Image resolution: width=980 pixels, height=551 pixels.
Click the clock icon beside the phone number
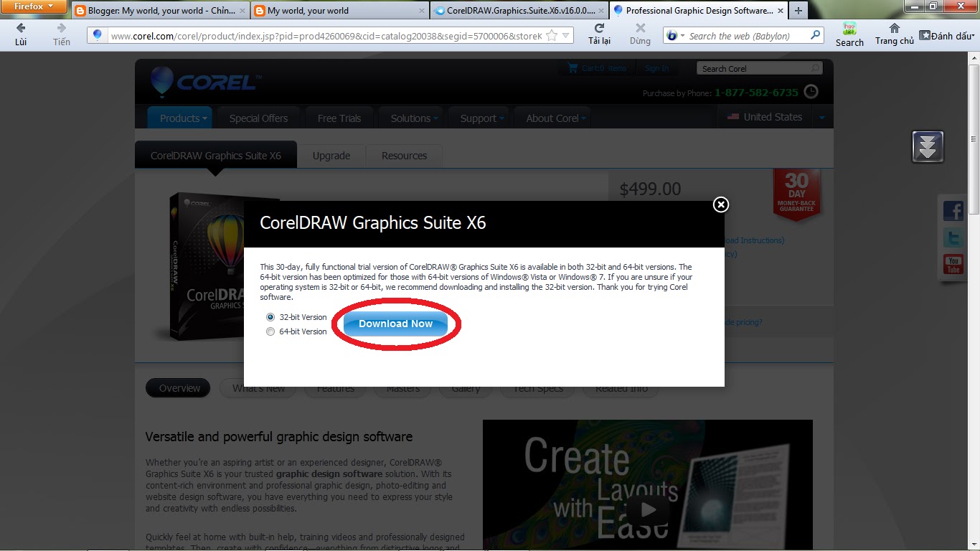point(810,92)
